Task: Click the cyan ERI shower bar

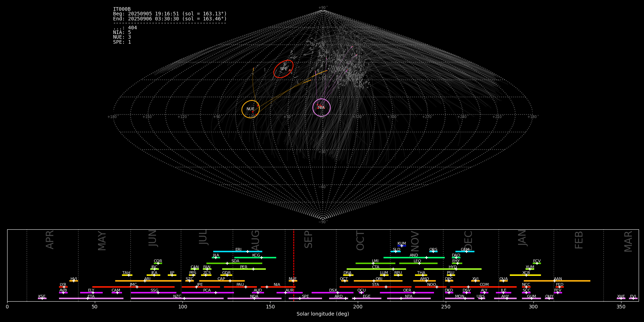Action: click(238, 252)
